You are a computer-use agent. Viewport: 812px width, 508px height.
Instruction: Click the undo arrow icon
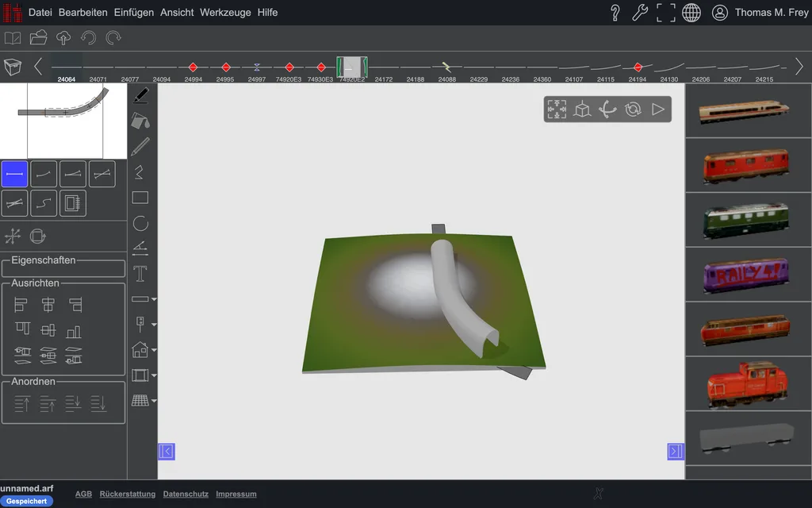89,38
